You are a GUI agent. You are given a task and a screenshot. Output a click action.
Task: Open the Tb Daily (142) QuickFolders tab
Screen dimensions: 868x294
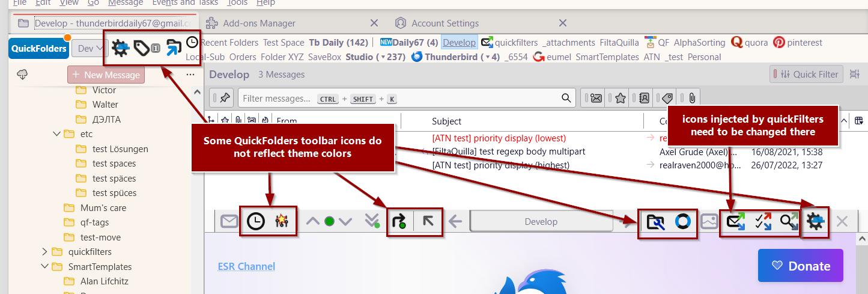338,43
